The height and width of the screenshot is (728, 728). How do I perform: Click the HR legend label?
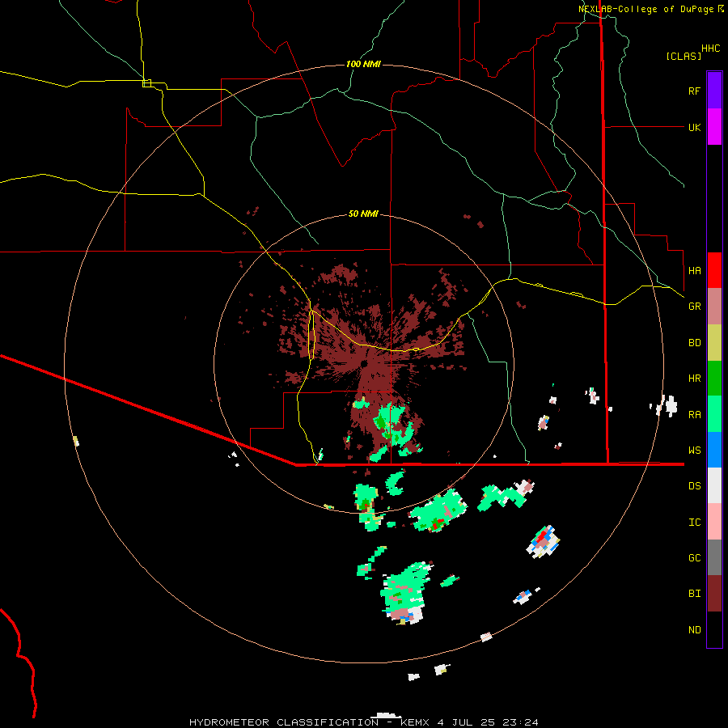[x=694, y=379]
